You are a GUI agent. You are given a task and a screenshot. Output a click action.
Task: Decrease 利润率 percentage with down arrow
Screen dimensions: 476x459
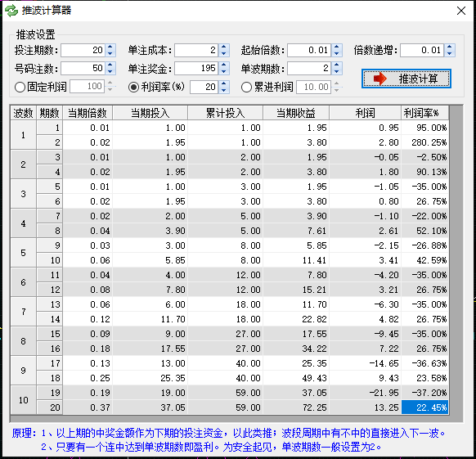pos(224,90)
